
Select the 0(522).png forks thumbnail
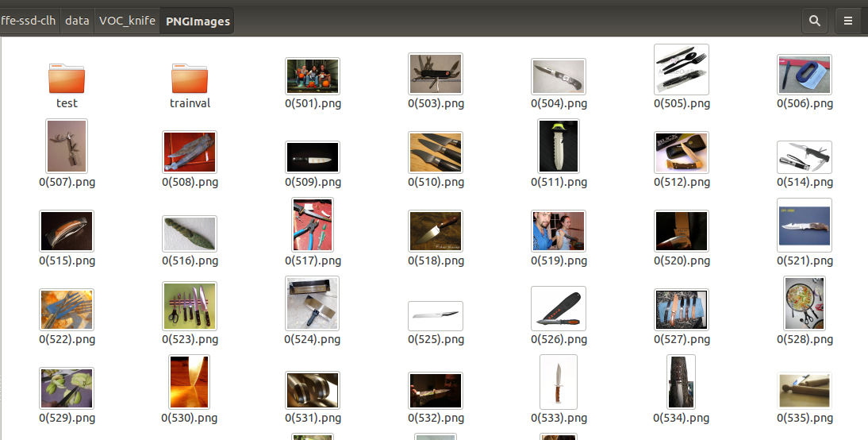click(x=67, y=310)
